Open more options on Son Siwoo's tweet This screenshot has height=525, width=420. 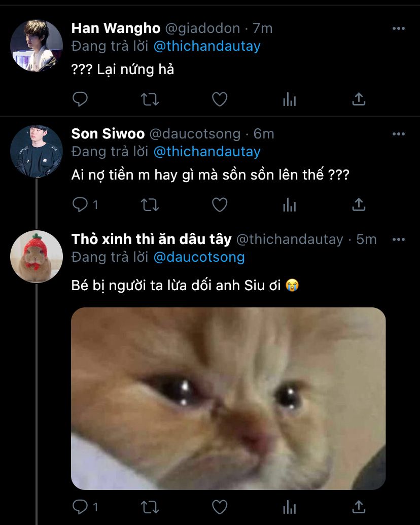(399, 134)
